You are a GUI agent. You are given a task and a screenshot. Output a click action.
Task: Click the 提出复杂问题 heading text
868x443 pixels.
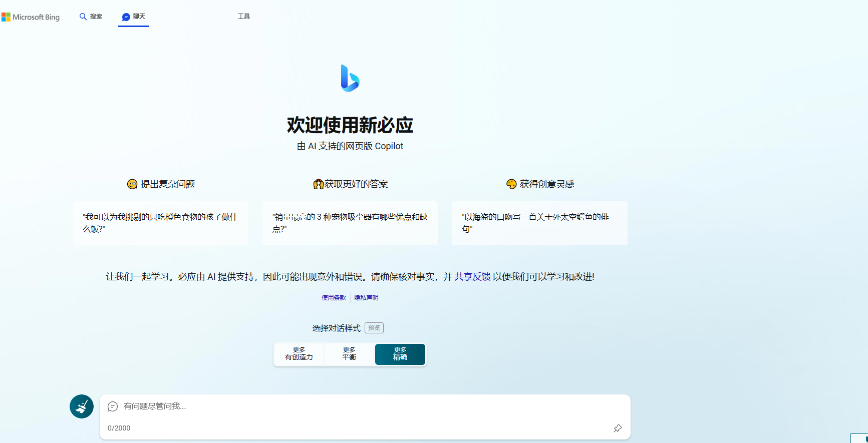pos(168,184)
